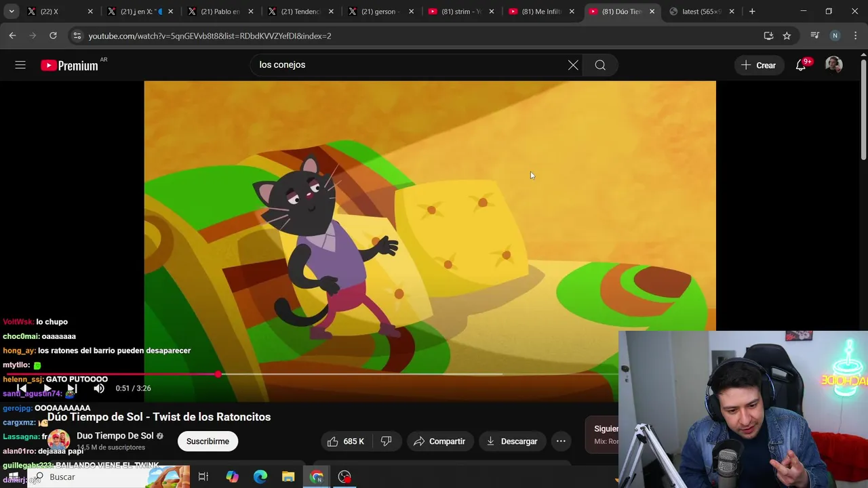Click chat message 'GATO PUTOOOO'
The width and height of the screenshot is (868, 488).
[77, 380]
